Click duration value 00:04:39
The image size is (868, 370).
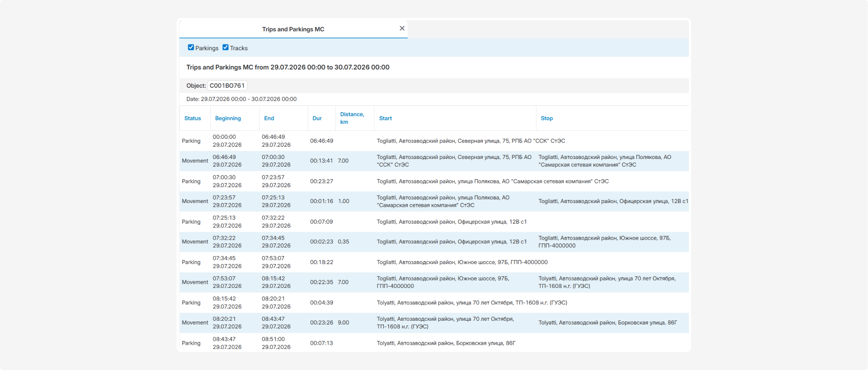(321, 302)
